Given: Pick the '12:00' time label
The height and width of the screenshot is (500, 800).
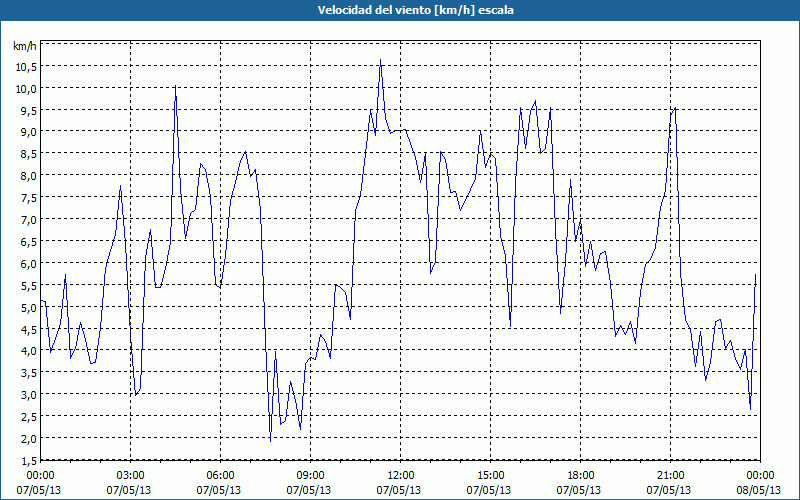Looking at the screenshot, I should click(401, 476).
